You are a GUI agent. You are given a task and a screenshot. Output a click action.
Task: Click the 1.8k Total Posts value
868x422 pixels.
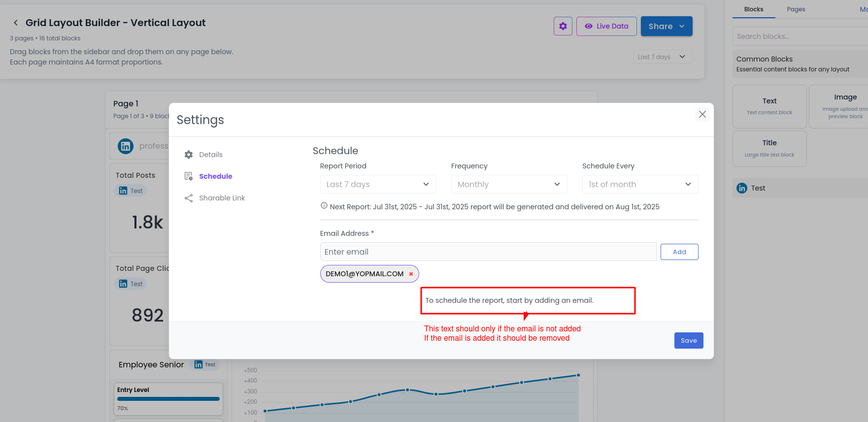pos(147,223)
